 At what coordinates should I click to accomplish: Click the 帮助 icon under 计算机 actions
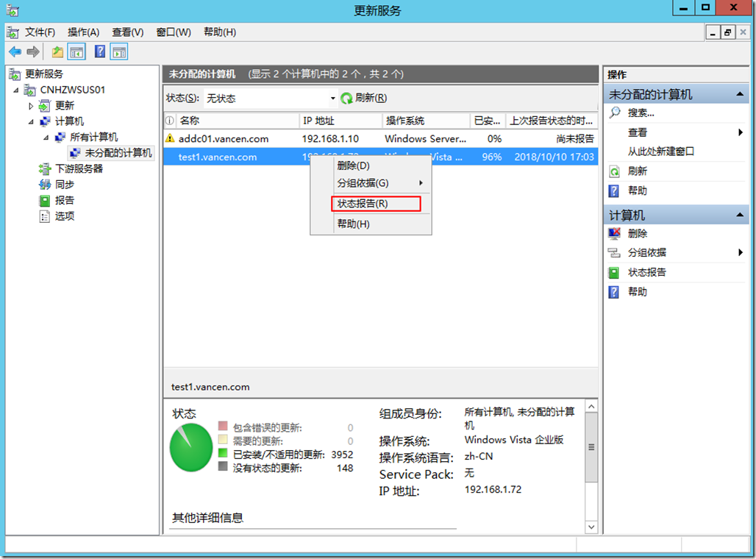click(x=614, y=292)
